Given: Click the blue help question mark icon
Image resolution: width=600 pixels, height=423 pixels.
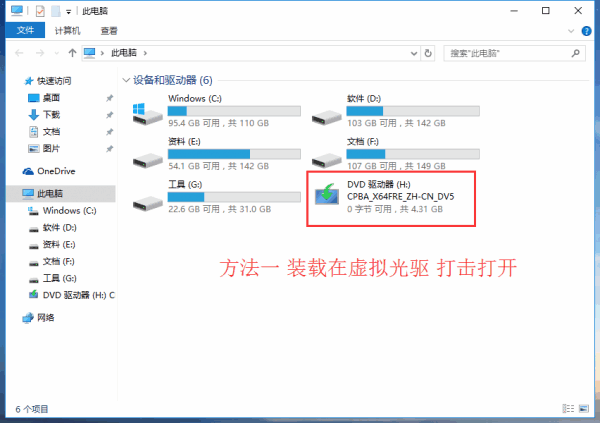Looking at the screenshot, I should tap(586, 31).
